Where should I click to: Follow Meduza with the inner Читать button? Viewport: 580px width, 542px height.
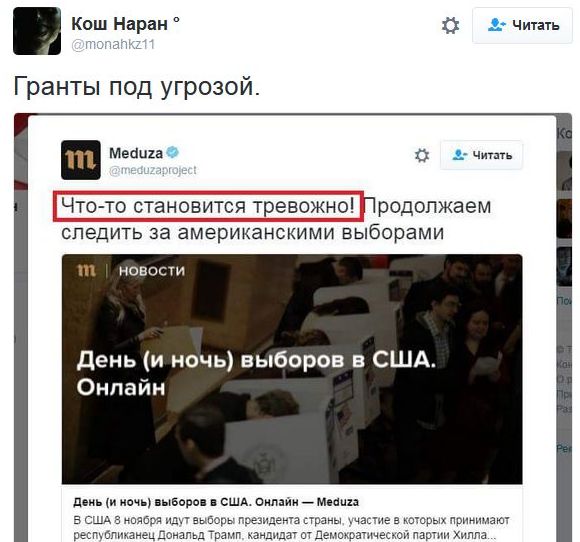coord(481,155)
